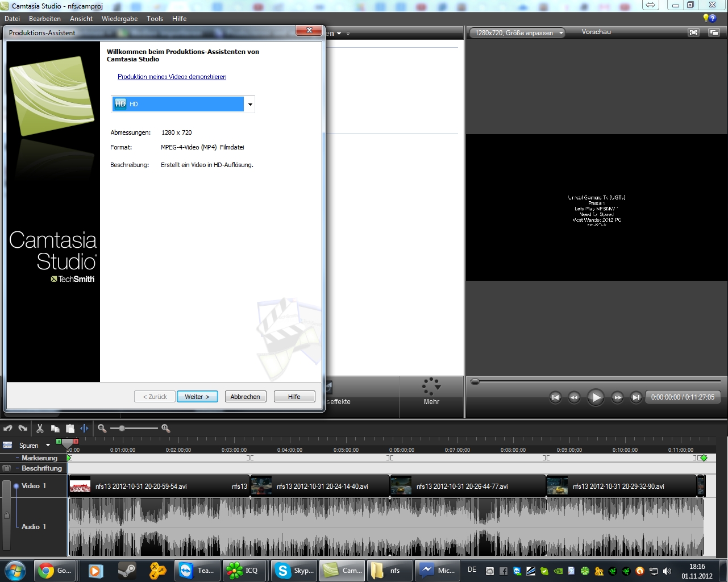This screenshot has height=582, width=728.
Task: Click the blue Split tool icon
Action: tap(84, 429)
